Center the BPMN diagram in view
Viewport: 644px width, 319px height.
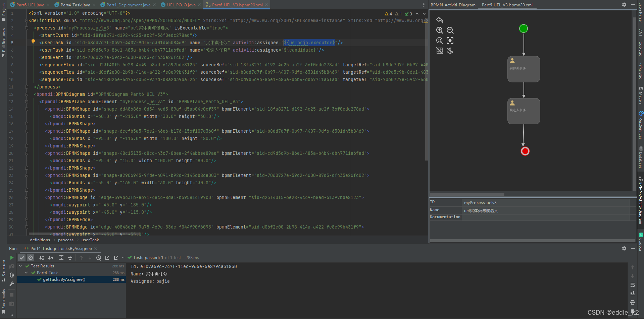(x=450, y=41)
